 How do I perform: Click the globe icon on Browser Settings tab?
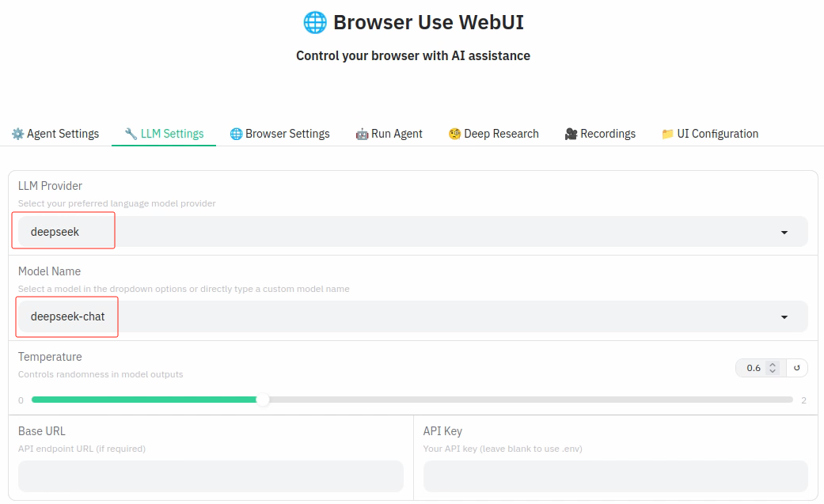point(236,134)
